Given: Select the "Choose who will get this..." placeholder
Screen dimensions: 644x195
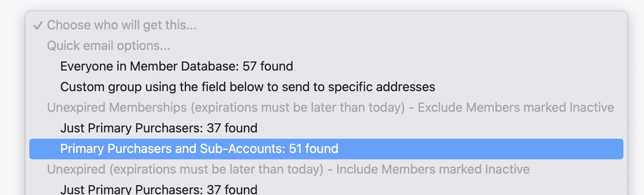Looking at the screenshot, I should [122, 25].
